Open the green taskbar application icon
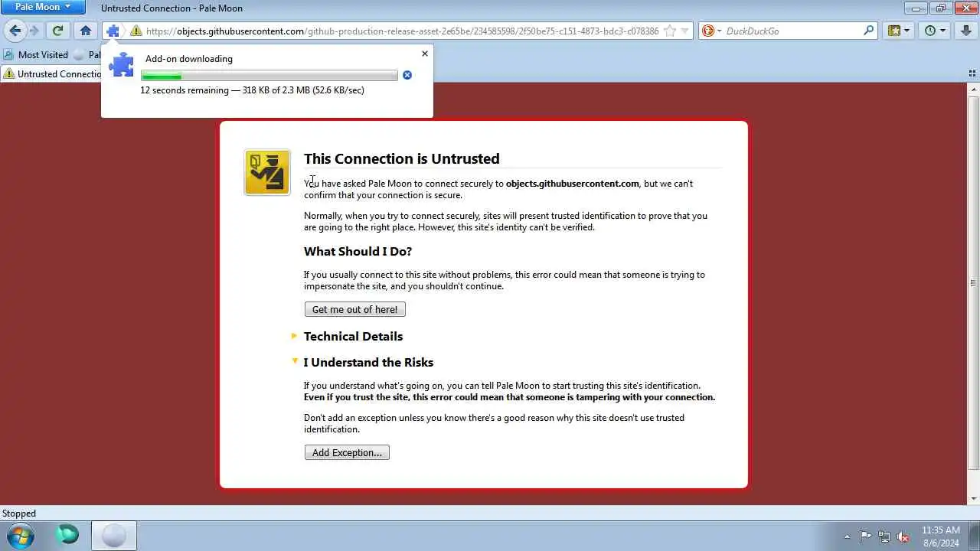The width and height of the screenshot is (980, 551). [67, 535]
